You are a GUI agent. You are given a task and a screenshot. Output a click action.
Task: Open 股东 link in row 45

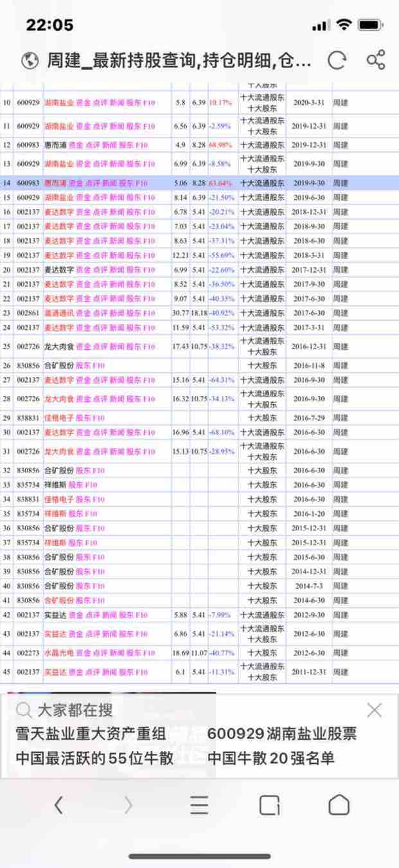(125, 672)
